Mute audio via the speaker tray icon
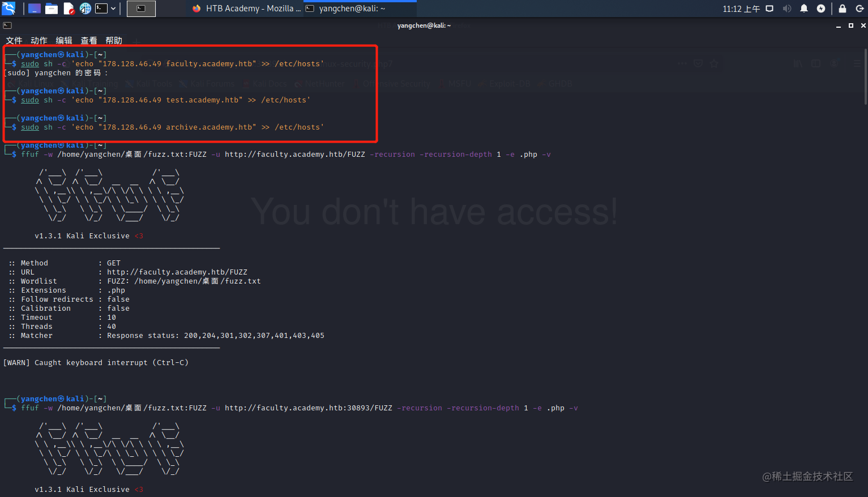Viewport: 868px width, 497px height. 787,8
